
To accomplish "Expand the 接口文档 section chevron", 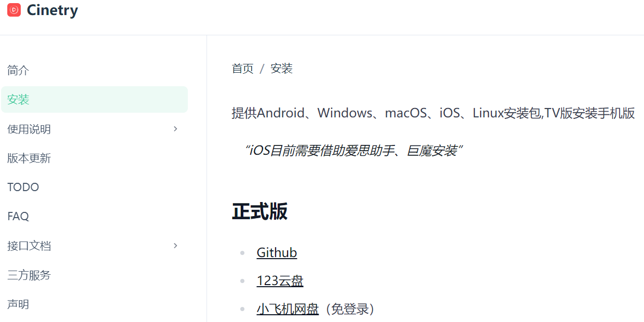I will coord(175,245).
